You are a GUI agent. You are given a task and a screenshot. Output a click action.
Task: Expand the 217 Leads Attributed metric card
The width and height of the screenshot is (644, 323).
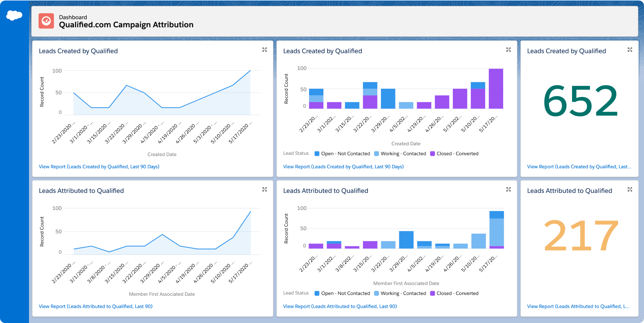tap(630, 189)
